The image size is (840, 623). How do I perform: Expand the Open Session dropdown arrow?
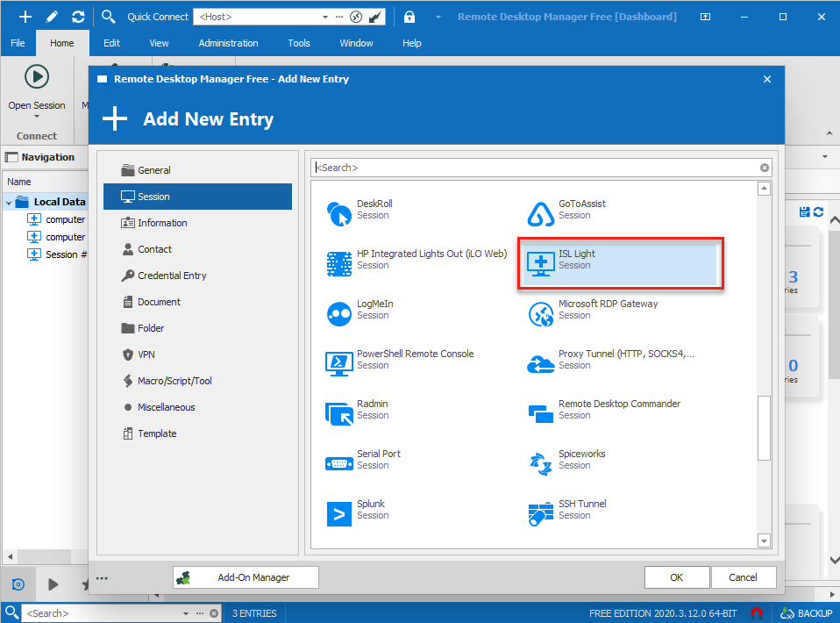coord(37,117)
